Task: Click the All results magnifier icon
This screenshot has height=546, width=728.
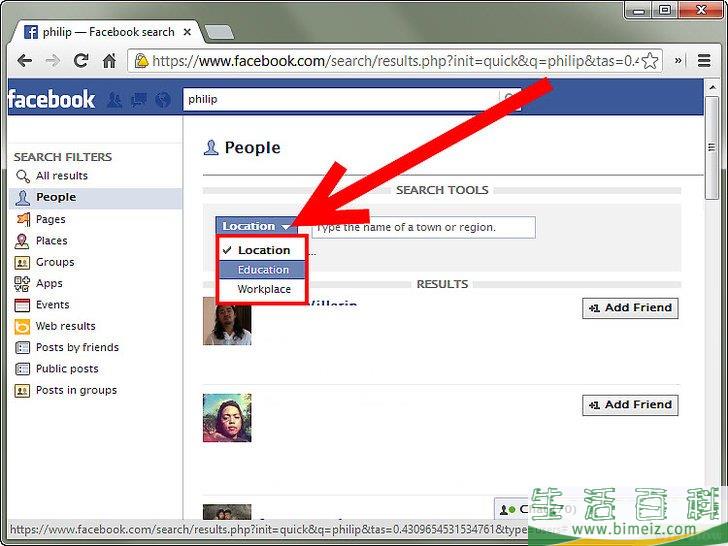Action: pyautogui.click(x=22, y=176)
